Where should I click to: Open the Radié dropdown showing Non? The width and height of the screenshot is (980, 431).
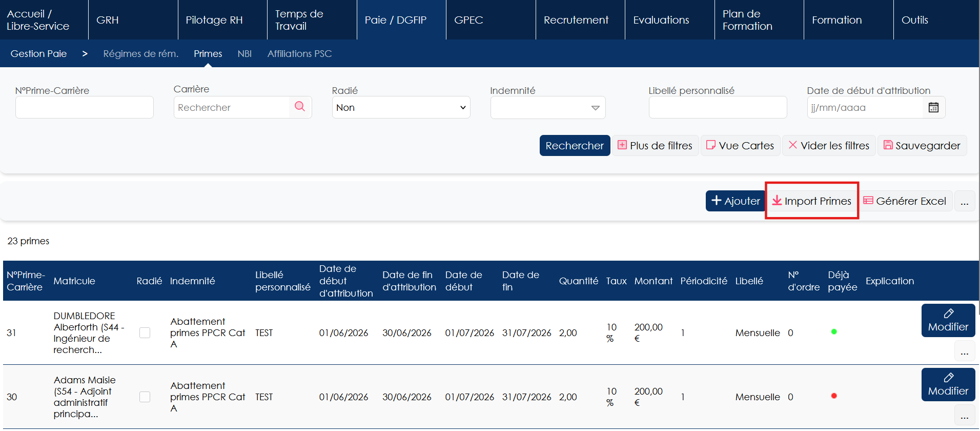[x=401, y=107]
